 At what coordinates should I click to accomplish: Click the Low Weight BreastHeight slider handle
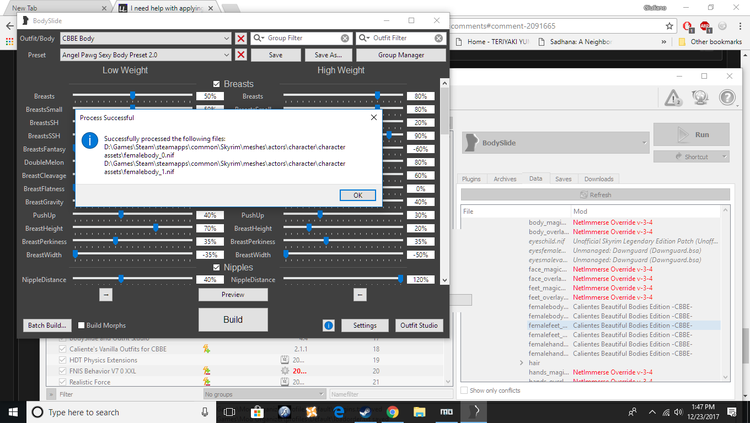pos(156,228)
